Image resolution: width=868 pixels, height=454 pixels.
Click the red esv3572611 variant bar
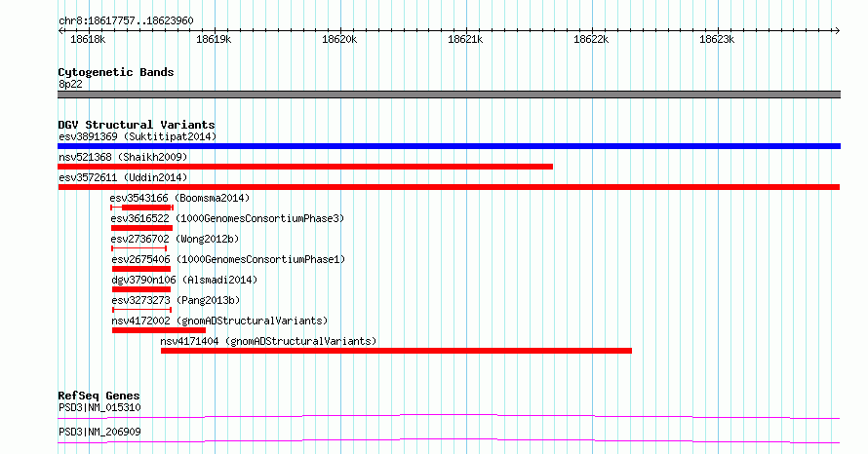pos(449,187)
